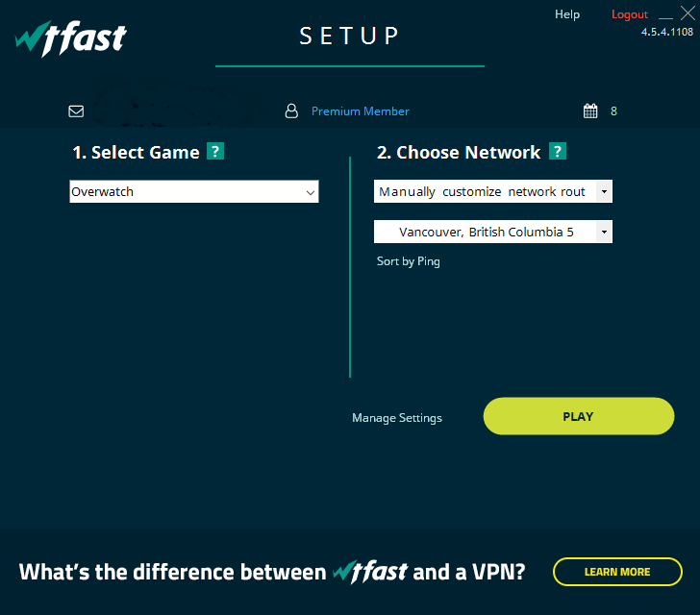Toggle Sort by Ping

[409, 261]
